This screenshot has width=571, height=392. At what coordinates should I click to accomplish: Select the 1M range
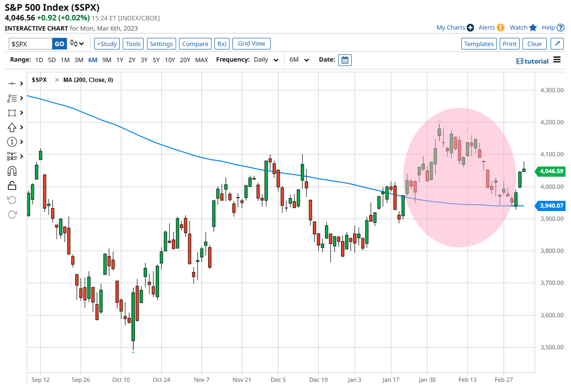pos(65,60)
